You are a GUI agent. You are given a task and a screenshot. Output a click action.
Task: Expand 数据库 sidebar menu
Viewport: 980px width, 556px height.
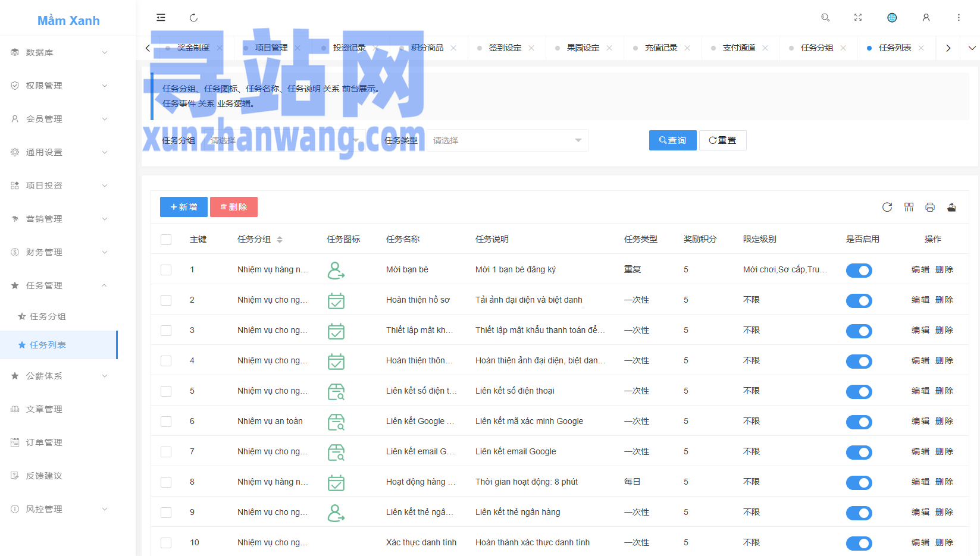[x=59, y=52]
